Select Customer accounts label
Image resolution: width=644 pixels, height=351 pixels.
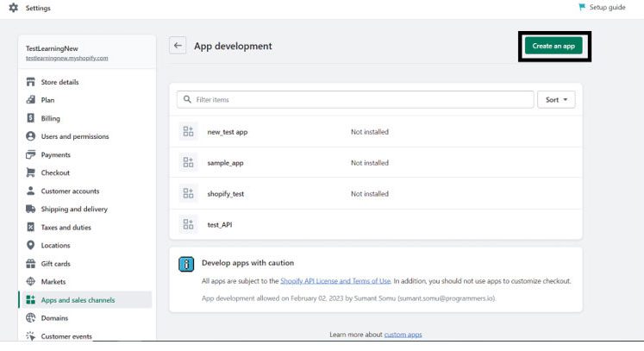click(70, 191)
